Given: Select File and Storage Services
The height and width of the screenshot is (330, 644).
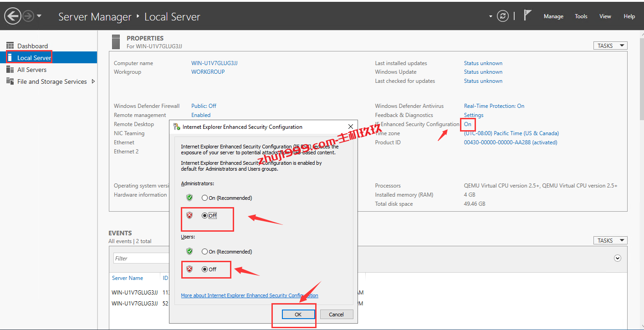Looking at the screenshot, I should [x=52, y=81].
